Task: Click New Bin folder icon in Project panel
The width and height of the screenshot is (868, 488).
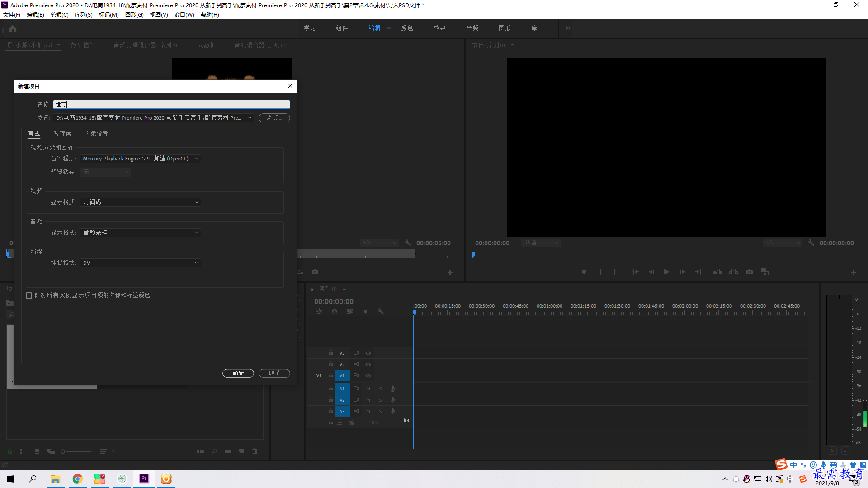Action: click(227, 451)
